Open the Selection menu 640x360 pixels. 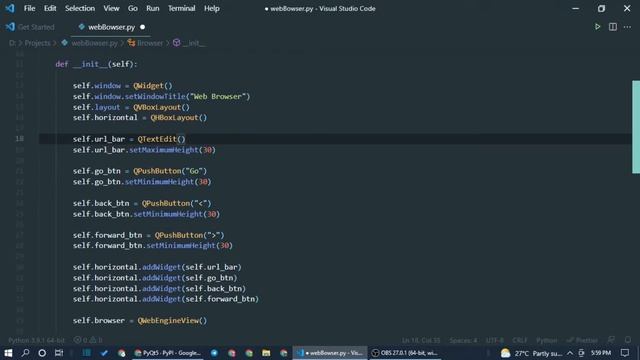point(80,8)
